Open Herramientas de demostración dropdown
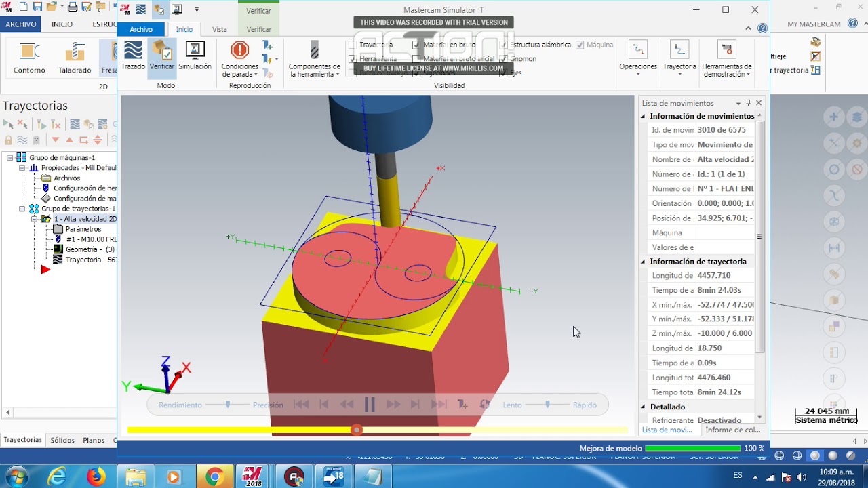Viewport: 868px width, 488px height. pos(727,60)
